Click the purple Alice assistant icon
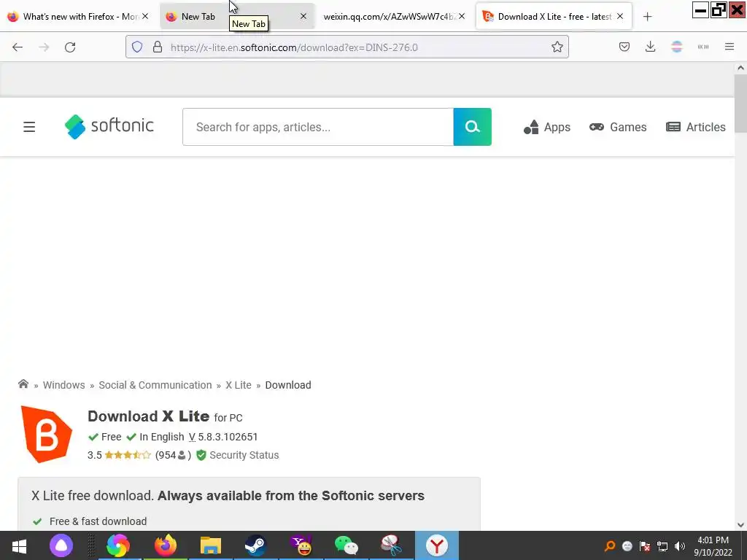 [61, 545]
